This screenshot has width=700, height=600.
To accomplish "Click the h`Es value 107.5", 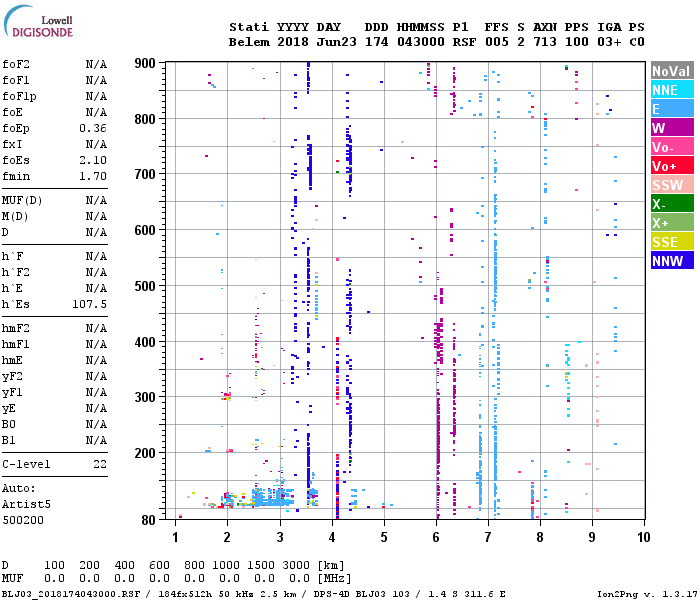I will point(90,304).
